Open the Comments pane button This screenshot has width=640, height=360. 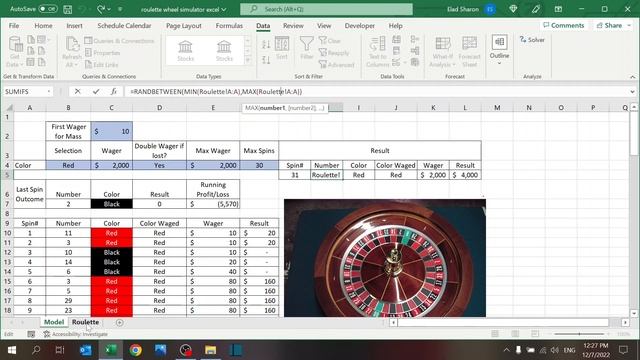(564, 25)
